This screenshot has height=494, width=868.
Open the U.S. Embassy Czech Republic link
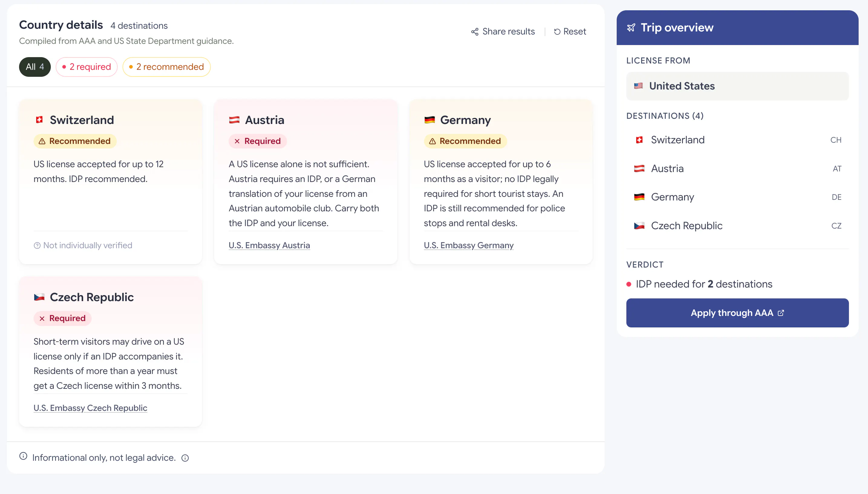90,408
